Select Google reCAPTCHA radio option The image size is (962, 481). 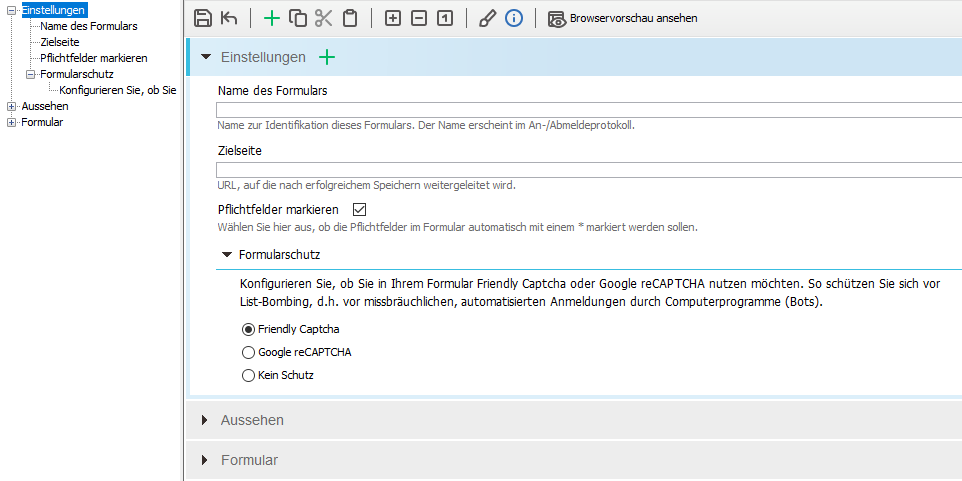(248, 353)
